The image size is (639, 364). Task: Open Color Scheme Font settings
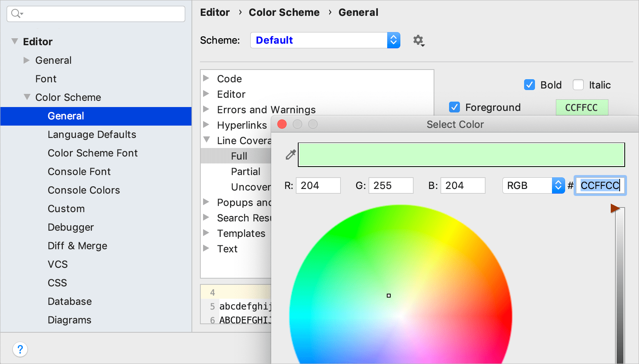pos(93,153)
